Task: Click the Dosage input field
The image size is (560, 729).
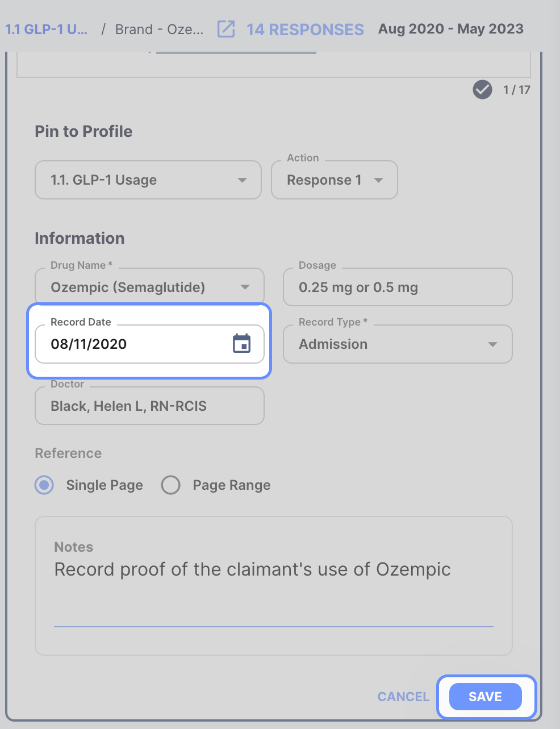Action: [x=398, y=287]
